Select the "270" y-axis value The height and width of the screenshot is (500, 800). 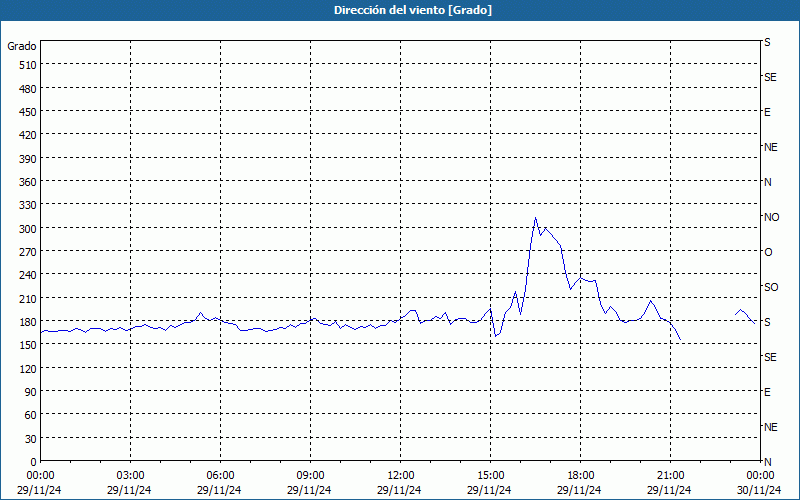click(x=29, y=252)
